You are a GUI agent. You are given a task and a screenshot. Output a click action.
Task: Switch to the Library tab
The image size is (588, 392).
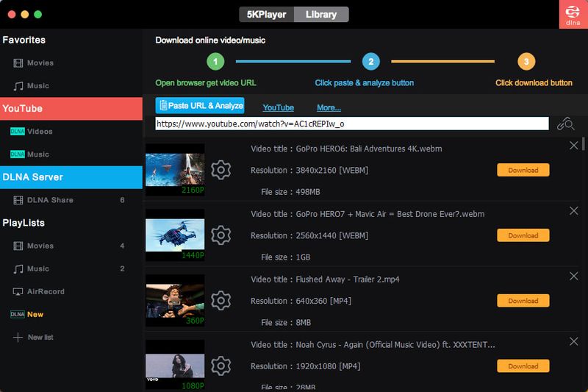point(321,14)
